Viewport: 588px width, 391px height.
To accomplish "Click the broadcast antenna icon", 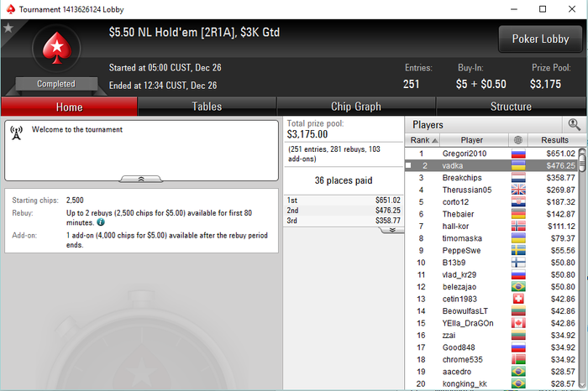I will point(17,133).
